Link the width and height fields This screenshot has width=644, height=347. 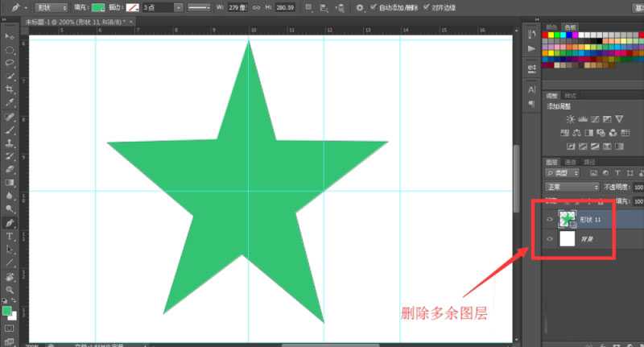[x=256, y=7]
